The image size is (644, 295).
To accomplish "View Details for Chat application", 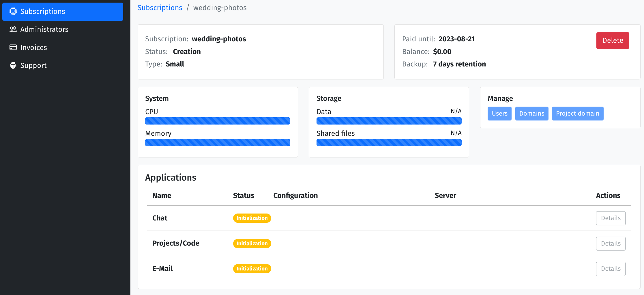I will point(611,218).
